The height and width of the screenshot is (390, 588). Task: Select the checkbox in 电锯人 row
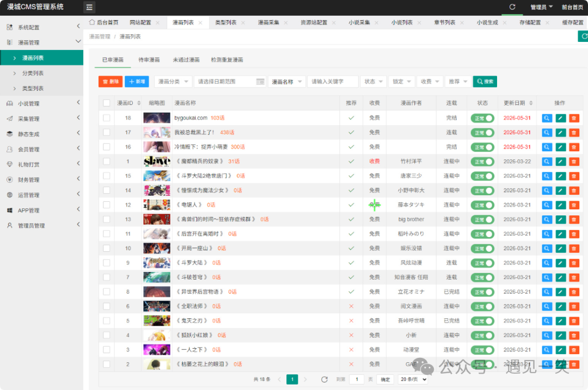[107, 205]
